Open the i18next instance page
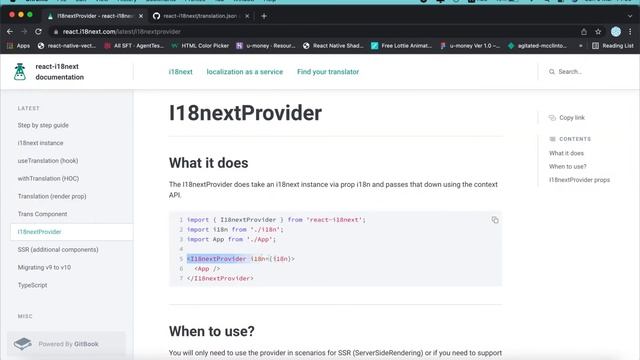This screenshot has width=640, height=360. [x=40, y=143]
